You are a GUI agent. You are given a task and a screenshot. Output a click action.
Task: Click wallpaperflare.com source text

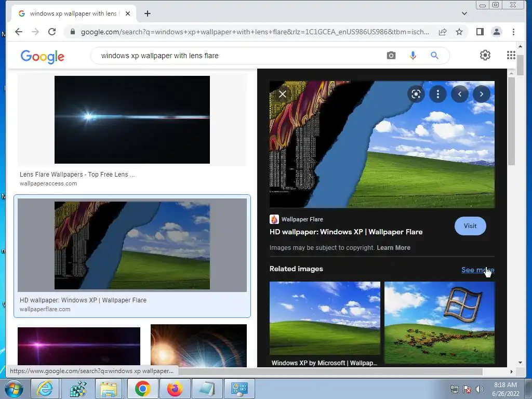(45, 309)
